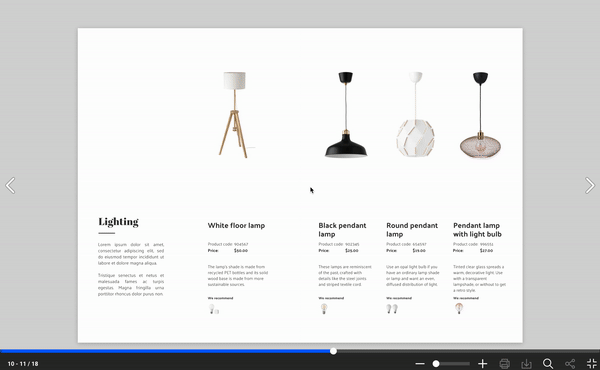
Task: Click the zoom in plus icon
Action: [x=483, y=363]
